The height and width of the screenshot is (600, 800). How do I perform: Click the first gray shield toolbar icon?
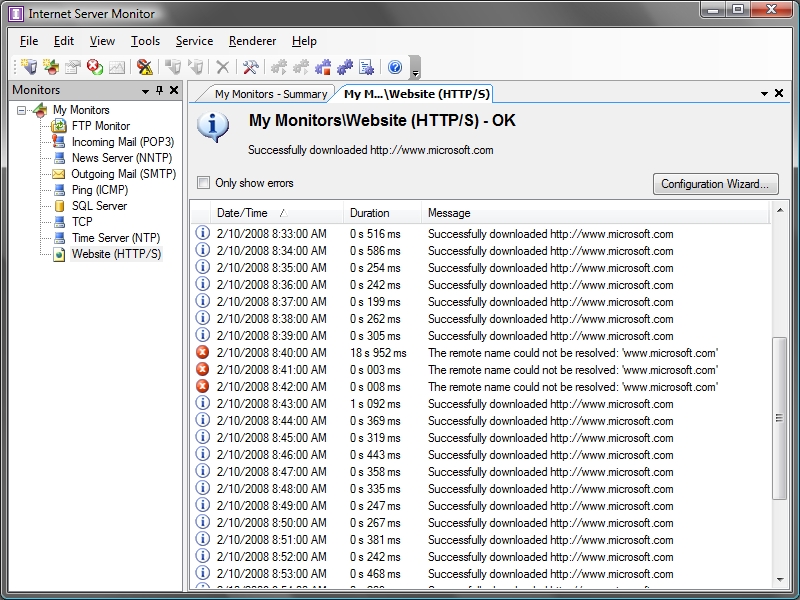tap(173, 67)
